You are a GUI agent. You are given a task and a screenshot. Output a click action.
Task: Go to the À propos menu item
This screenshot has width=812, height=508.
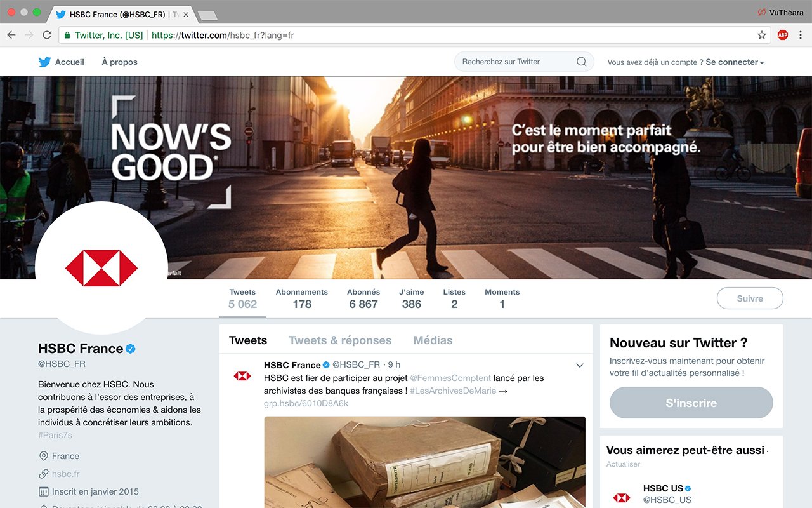tap(119, 62)
